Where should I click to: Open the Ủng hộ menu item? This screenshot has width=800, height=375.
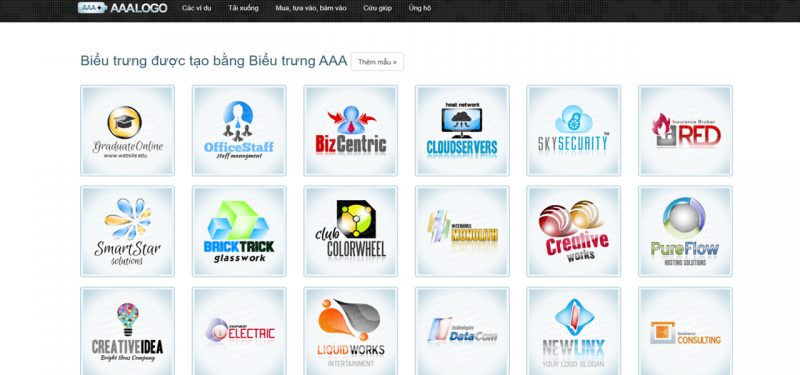(x=420, y=8)
